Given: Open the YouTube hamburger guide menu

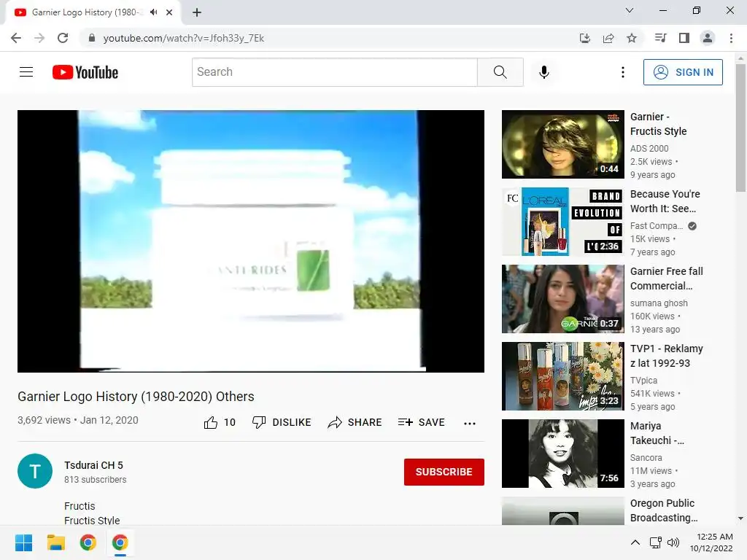Looking at the screenshot, I should 26,72.
